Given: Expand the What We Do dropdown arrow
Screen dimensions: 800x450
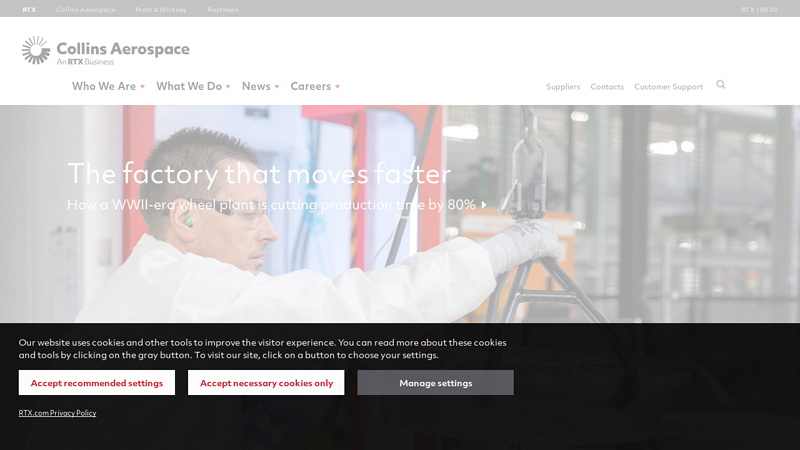Looking at the screenshot, I should 228,87.
